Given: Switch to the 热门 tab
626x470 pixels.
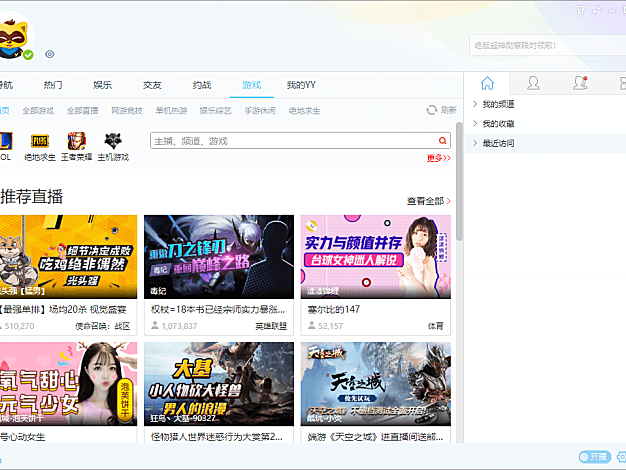Looking at the screenshot, I should click(x=53, y=85).
